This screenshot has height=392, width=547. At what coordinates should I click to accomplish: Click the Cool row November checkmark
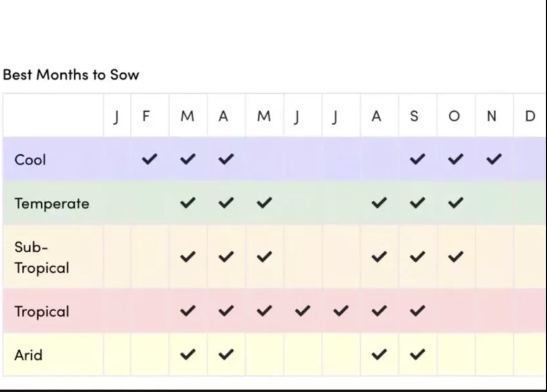pos(494,159)
